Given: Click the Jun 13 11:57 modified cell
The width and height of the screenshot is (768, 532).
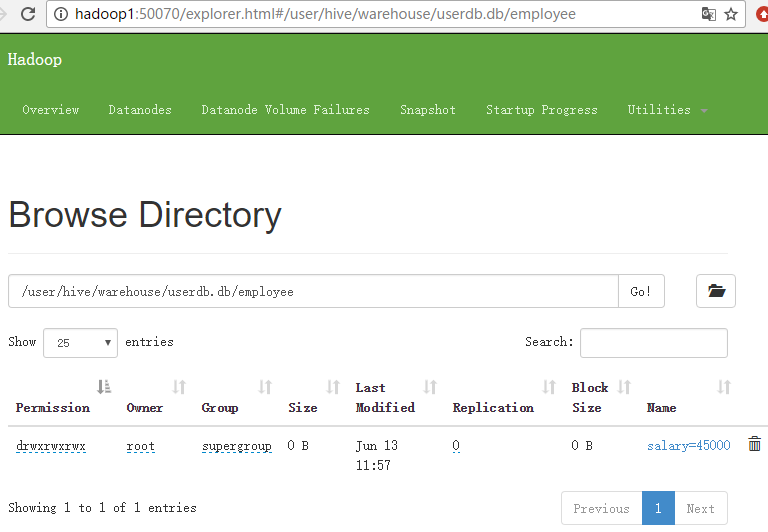Looking at the screenshot, I should point(377,455).
